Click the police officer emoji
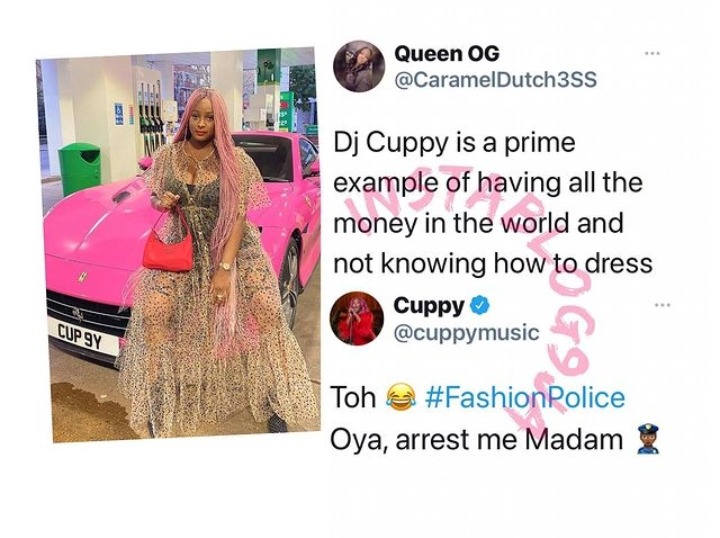This screenshot has width=720, height=538. pos(648,440)
